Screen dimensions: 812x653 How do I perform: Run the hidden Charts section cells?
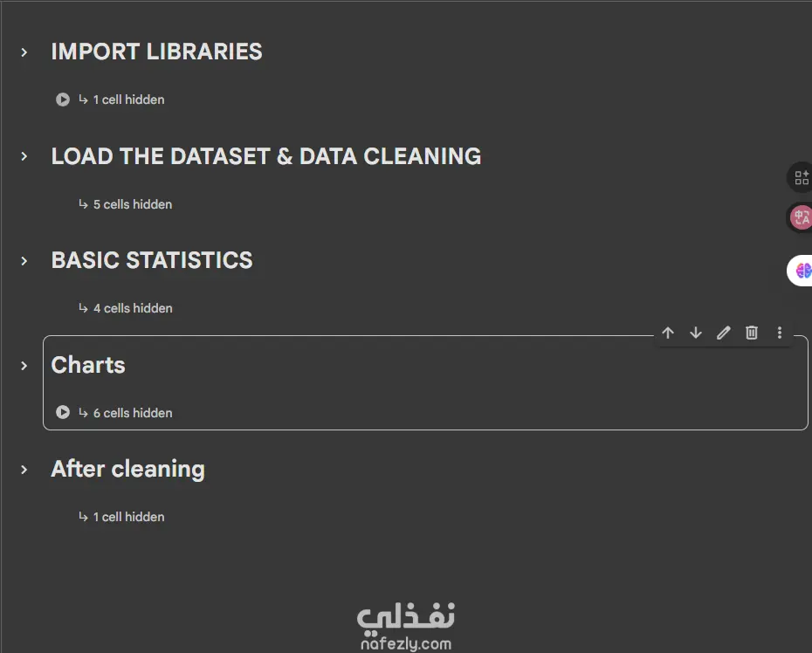tap(63, 412)
